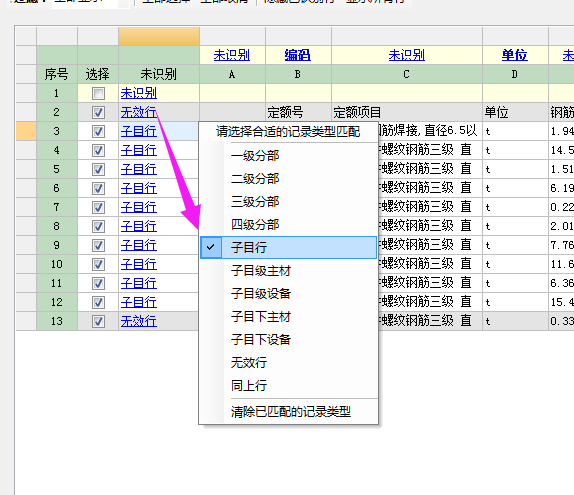Click the row number 3 cell
This screenshot has height=495, width=574.
[57, 131]
